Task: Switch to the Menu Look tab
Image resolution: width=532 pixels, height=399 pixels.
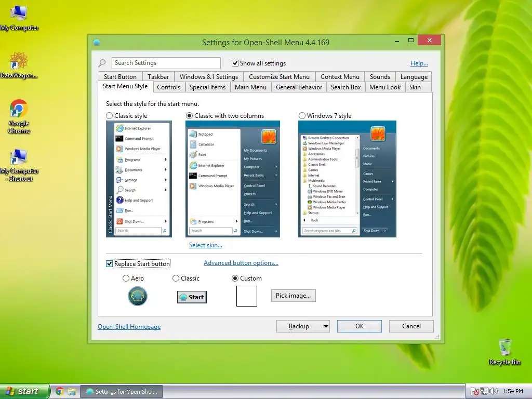Action: [385, 87]
